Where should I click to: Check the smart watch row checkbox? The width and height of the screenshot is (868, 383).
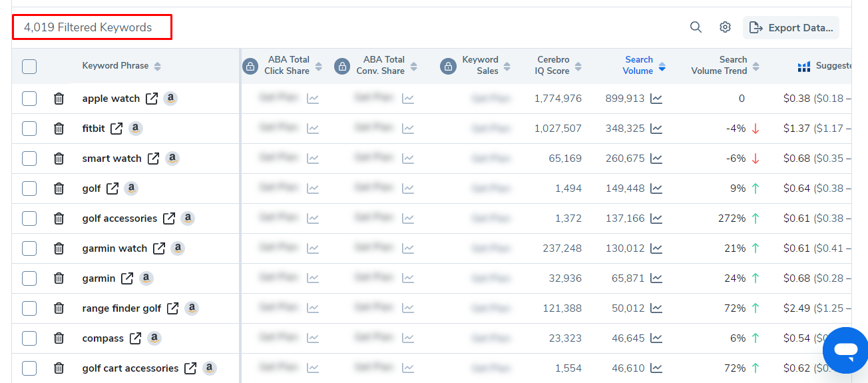tap(29, 159)
